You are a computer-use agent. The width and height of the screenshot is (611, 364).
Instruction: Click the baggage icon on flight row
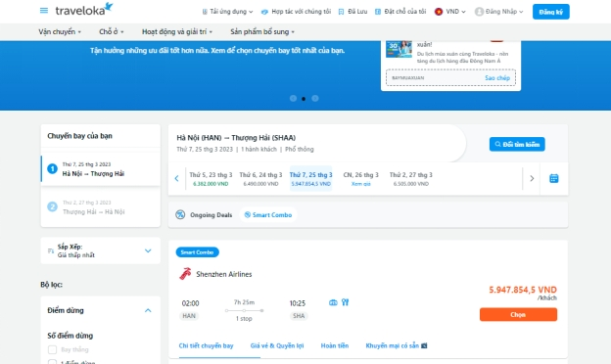pos(333,302)
